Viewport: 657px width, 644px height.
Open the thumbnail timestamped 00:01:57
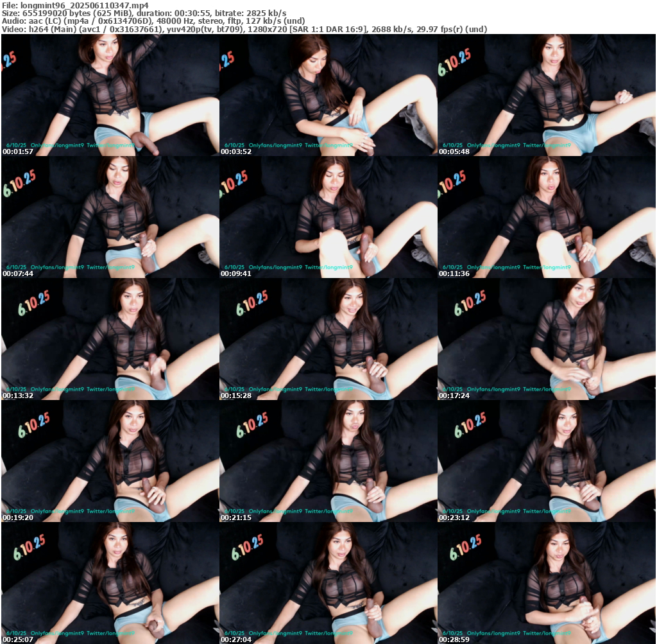click(110, 95)
